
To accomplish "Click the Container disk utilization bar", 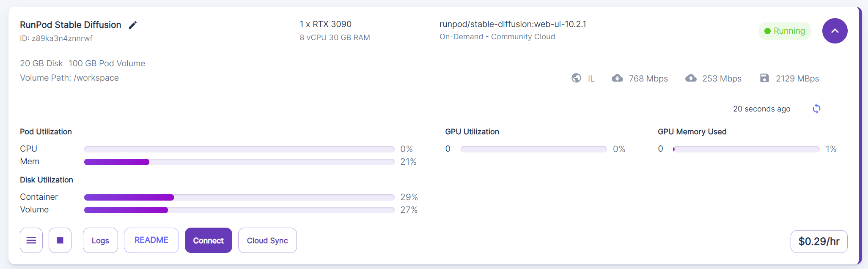I will point(239,197).
